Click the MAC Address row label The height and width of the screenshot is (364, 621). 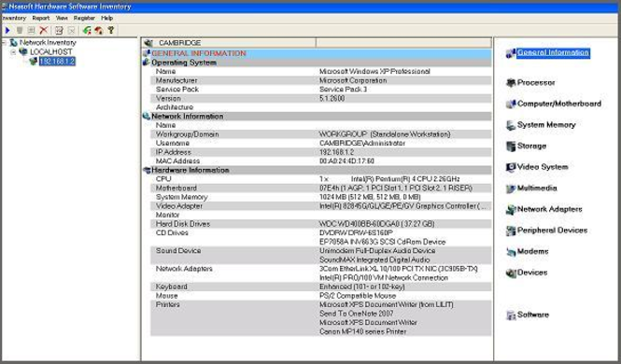(177, 161)
